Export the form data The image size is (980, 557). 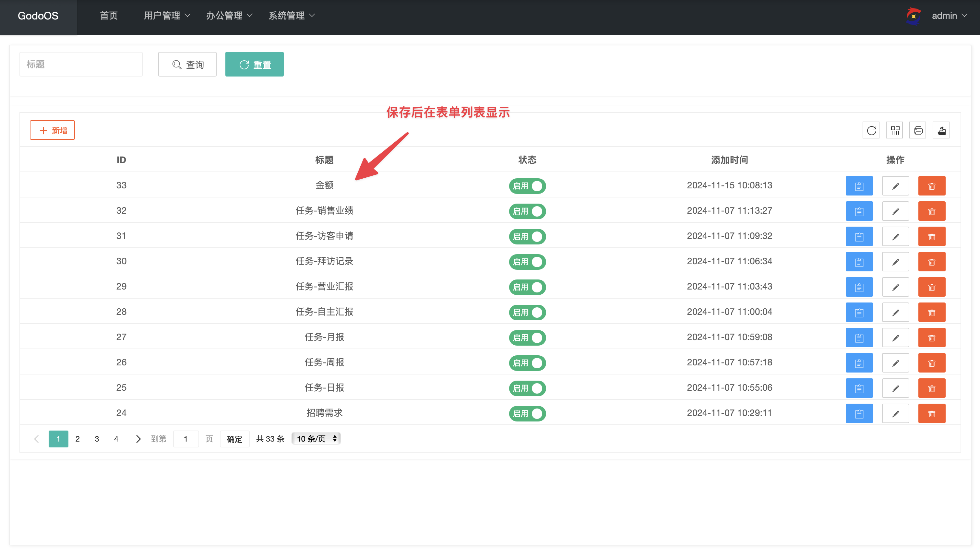(x=941, y=130)
